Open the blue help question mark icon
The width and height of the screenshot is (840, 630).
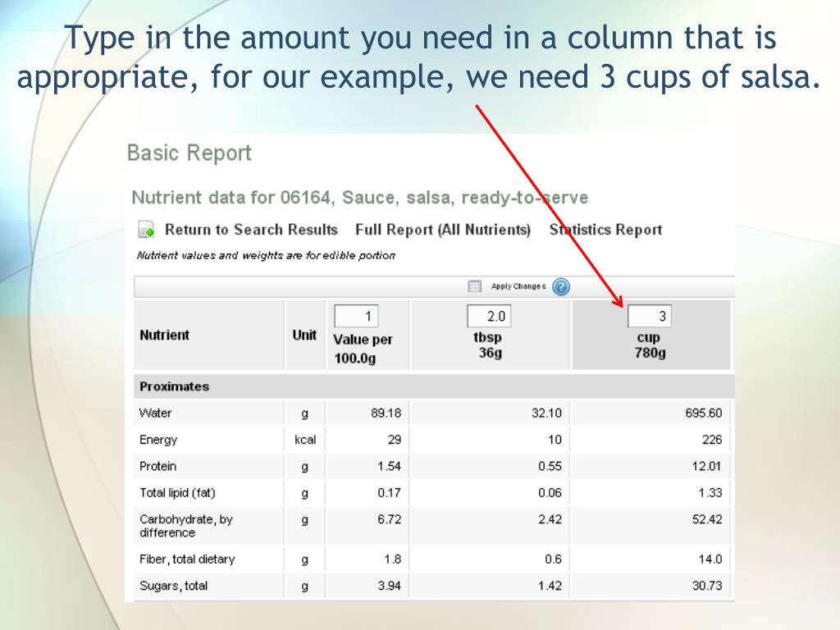click(x=560, y=286)
